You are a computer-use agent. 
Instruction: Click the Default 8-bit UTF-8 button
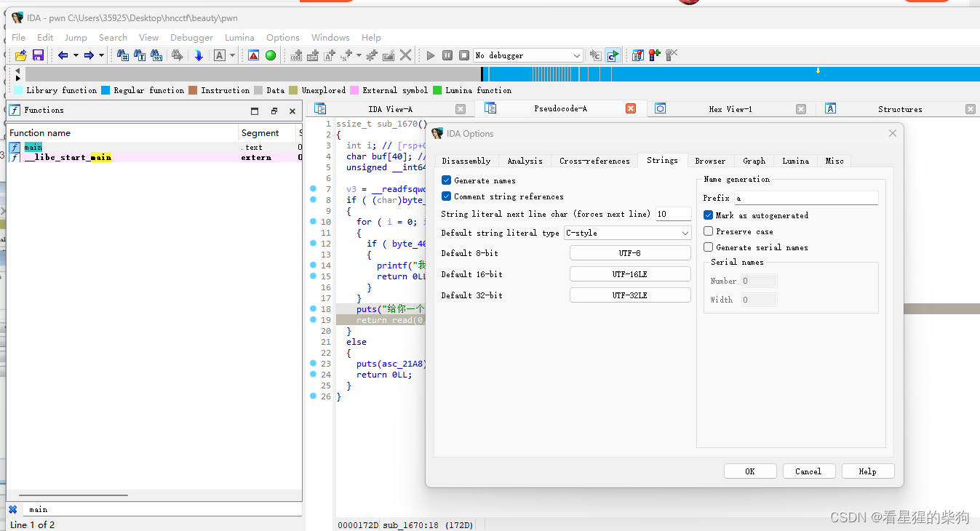coord(630,253)
